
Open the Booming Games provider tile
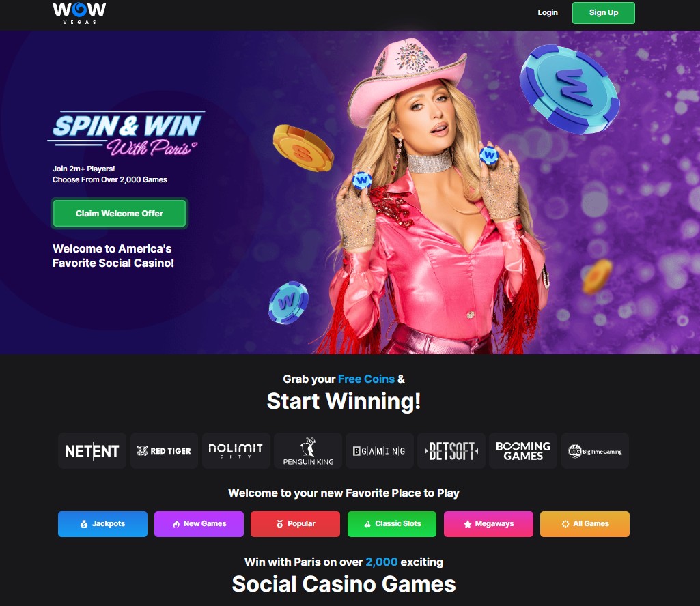[523, 450]
